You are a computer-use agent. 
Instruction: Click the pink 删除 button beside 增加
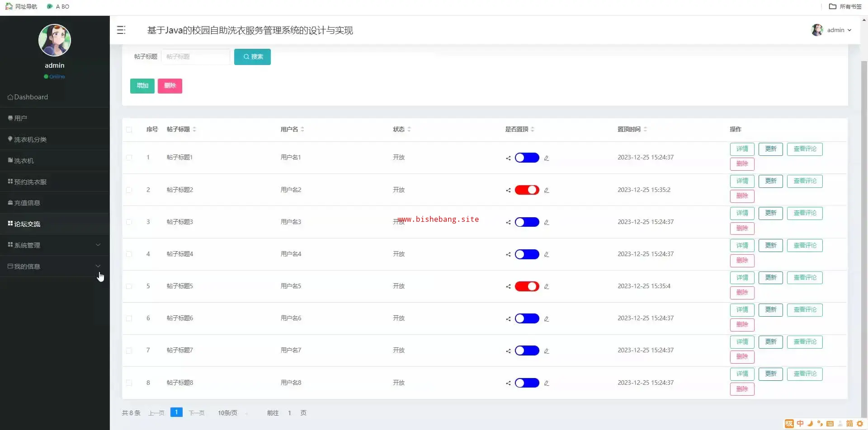coord(170,86)
